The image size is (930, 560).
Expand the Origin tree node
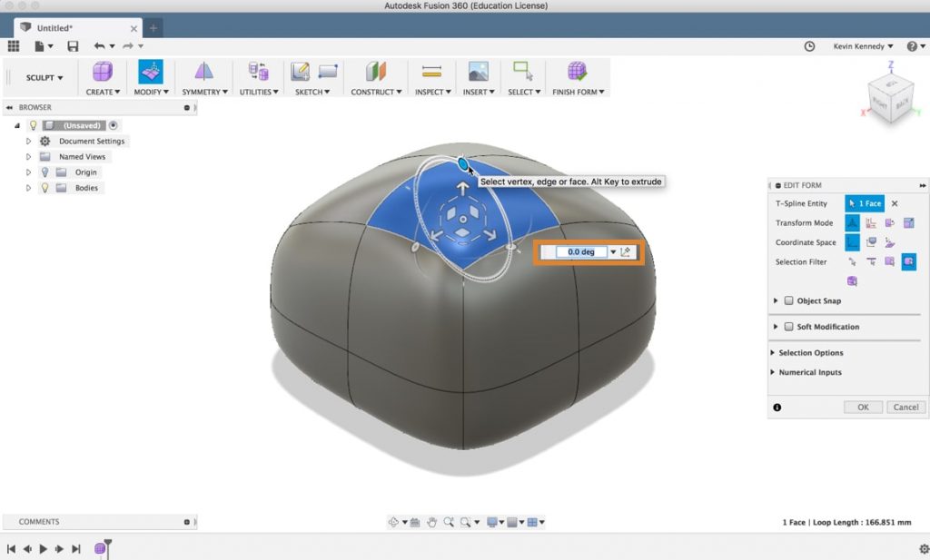(x=28, y=172)
